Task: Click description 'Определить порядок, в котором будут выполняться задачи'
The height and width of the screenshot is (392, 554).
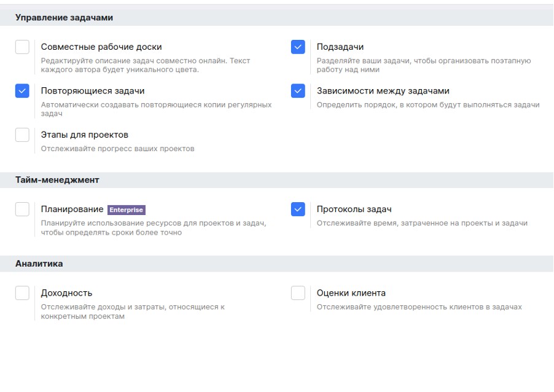Action: (x=428, y=104)
